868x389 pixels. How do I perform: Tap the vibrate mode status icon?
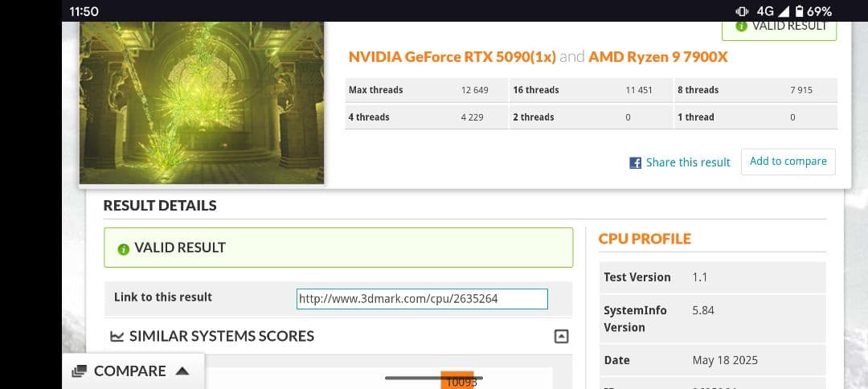click(741, 11)
